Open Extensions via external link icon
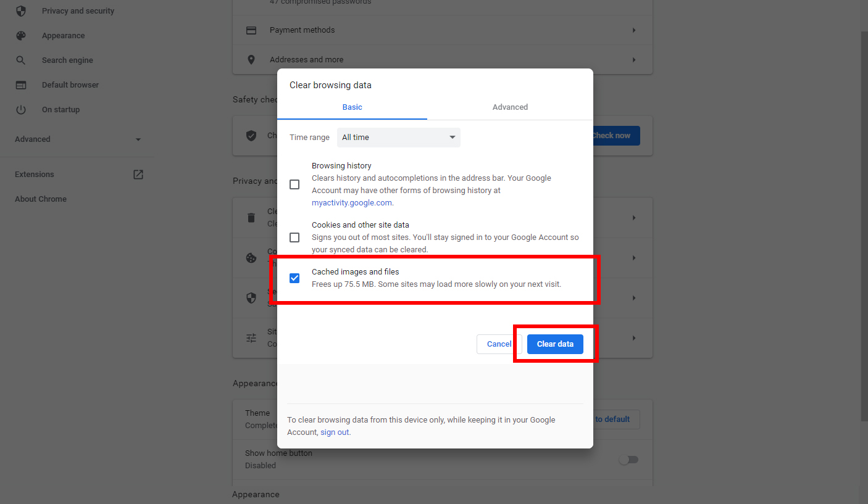Viewport: 868px width, 504px height. (138, 175)
